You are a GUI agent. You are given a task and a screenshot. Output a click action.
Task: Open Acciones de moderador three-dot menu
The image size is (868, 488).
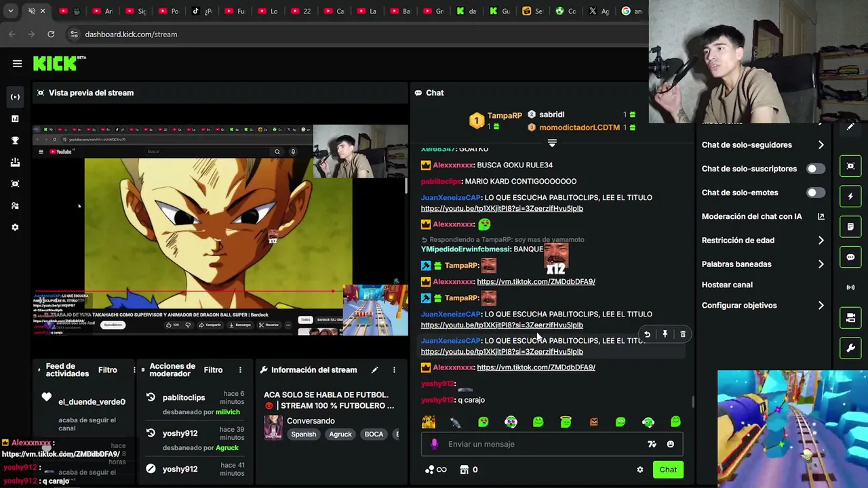(x=240, y=370)
